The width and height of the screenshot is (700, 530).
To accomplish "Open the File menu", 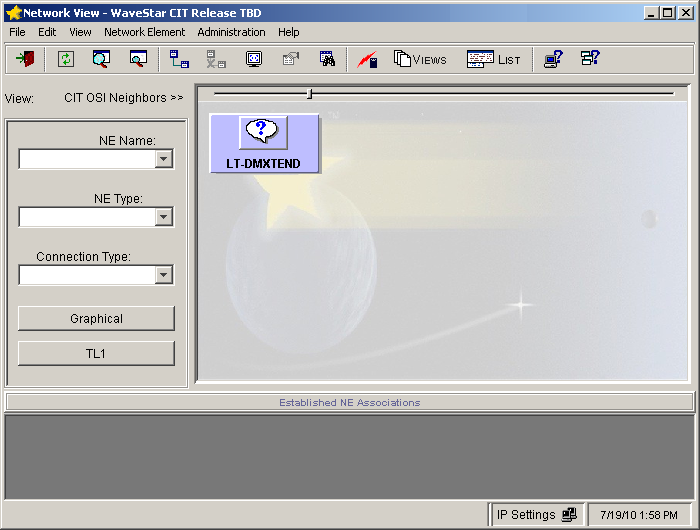I will pos(17,32).
